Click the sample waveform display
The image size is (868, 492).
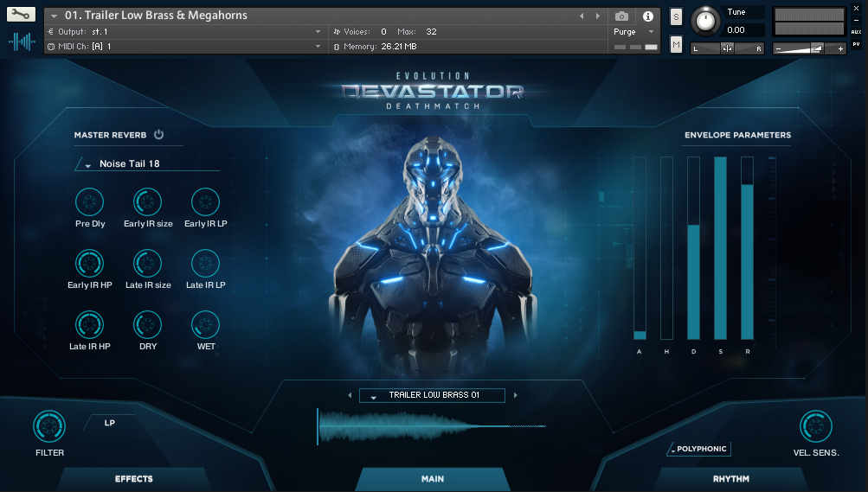coord(431,426)
